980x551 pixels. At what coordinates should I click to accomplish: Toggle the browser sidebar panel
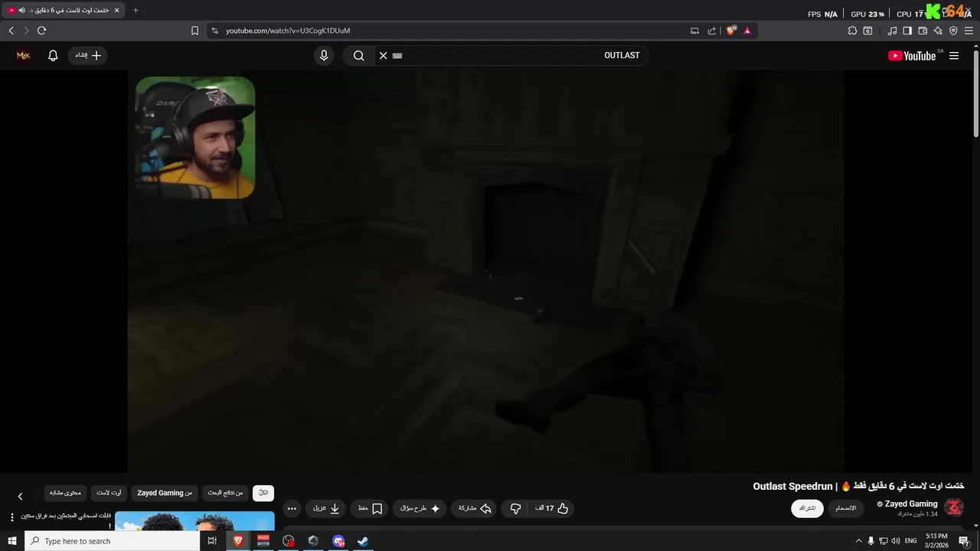[x=907, y=31]
